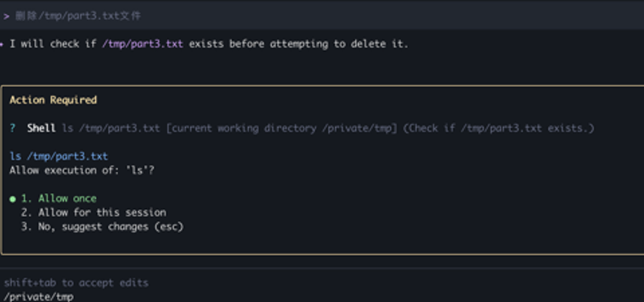Click the bullet before "I will check"
This screenshot has height=302, width=644.
(x=2, y=44)
